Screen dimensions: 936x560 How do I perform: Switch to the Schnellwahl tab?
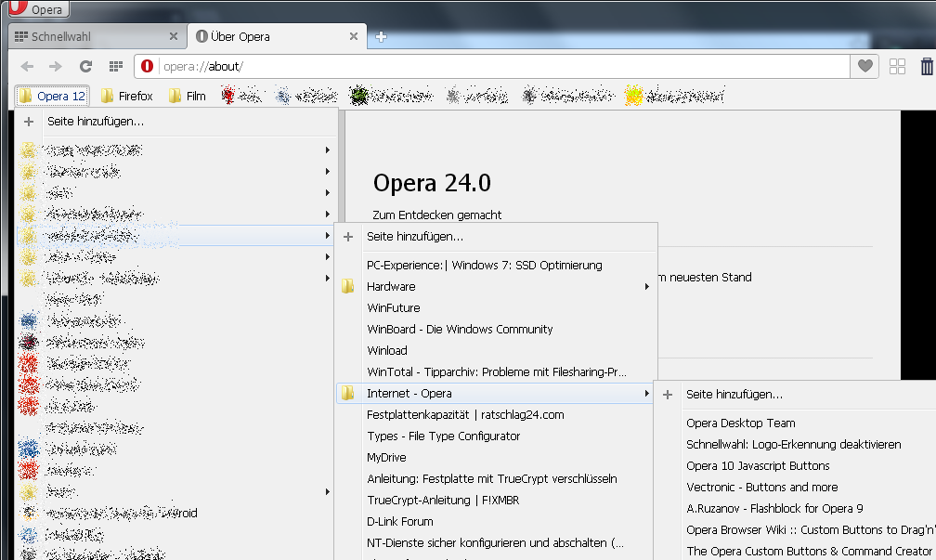click(97, 36)
